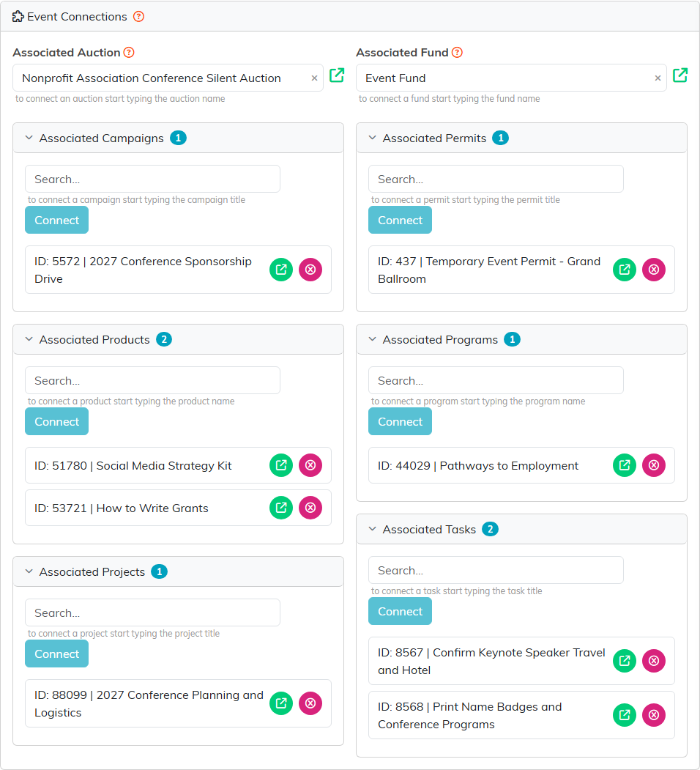Click Connect button under program search
Viewport: 700px width, 770px height.
[400, 421]
